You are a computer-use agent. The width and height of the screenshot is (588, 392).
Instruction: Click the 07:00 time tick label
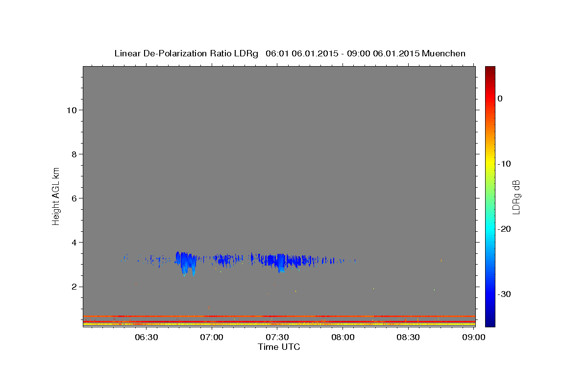212,337
